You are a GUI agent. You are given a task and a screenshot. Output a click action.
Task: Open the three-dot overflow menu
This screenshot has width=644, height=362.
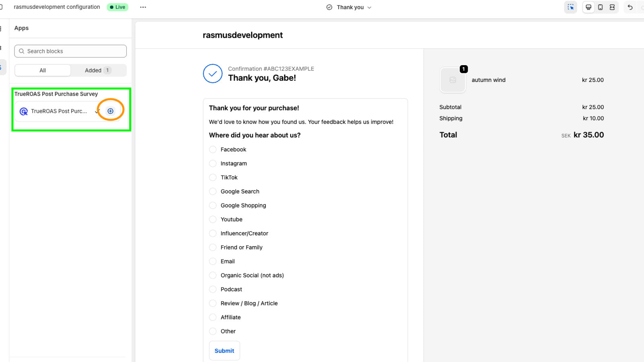(143, 7)
